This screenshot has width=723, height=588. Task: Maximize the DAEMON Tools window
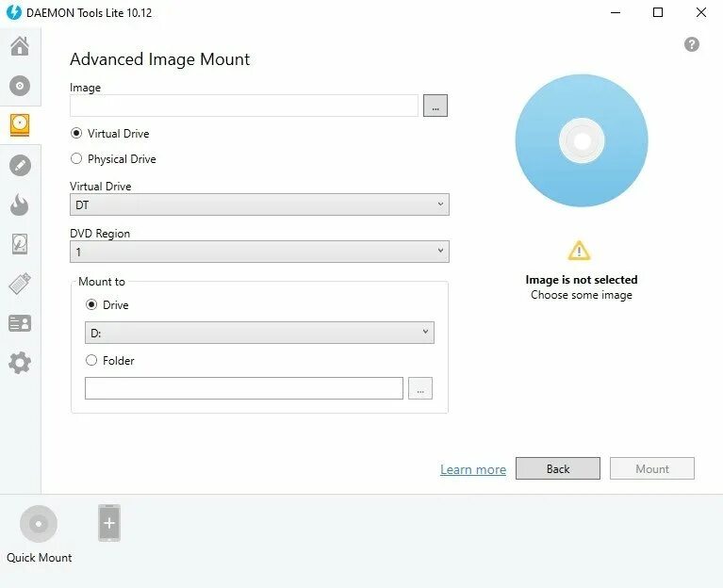658,12
